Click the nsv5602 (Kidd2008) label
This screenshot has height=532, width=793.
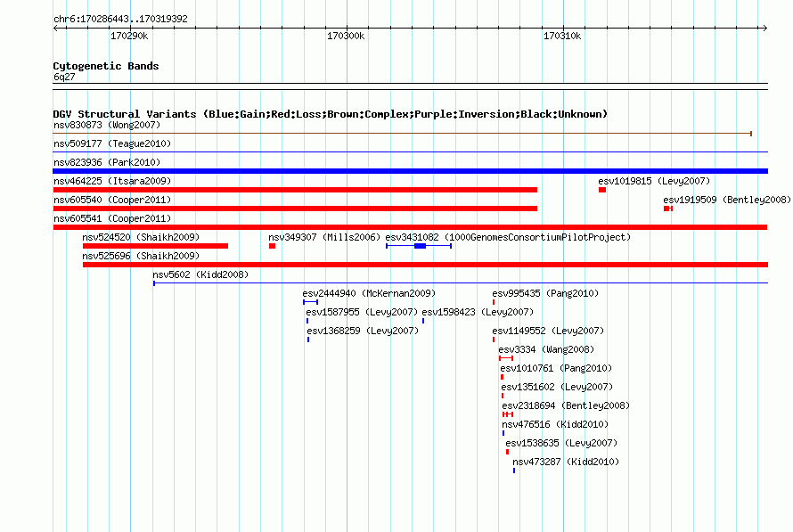(x=200, y=274)
